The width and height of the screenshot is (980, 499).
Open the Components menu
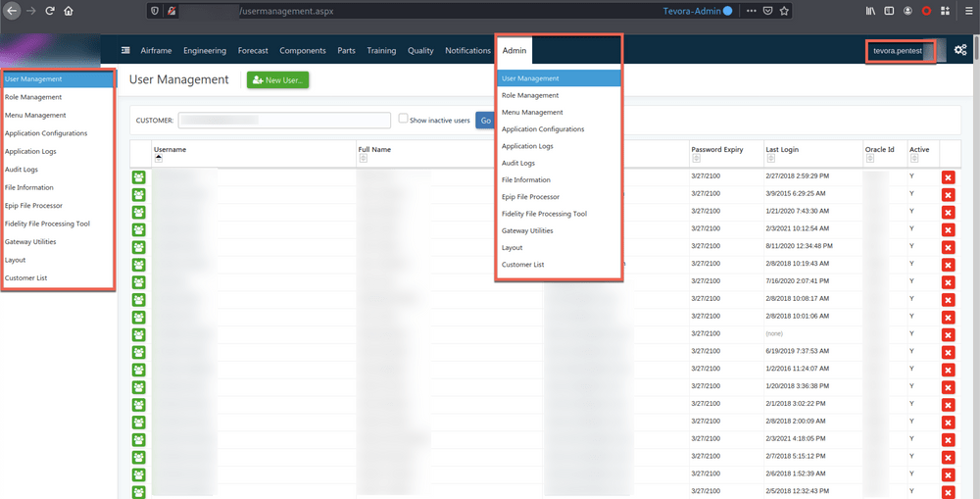[x=303, y=51]
